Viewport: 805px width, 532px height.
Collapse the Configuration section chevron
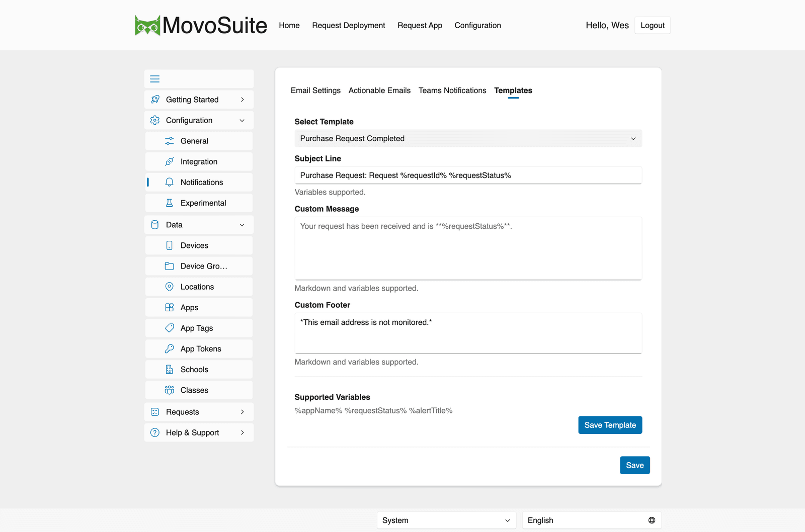pyautogui.click(x=242, y=120)
